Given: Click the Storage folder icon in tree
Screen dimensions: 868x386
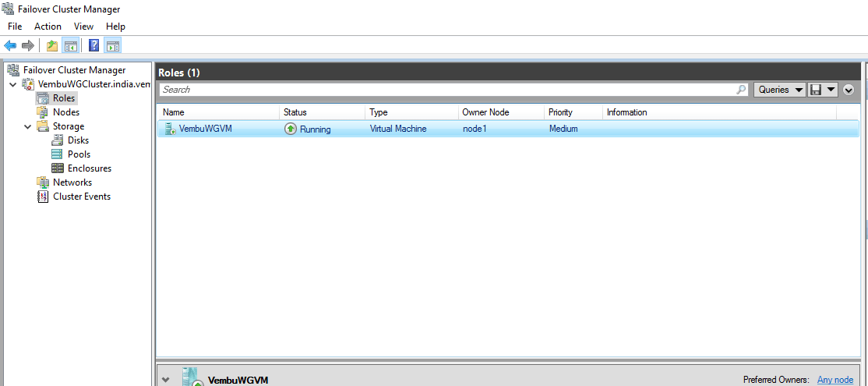Looking at the screenshot, I should click(43, 126).
